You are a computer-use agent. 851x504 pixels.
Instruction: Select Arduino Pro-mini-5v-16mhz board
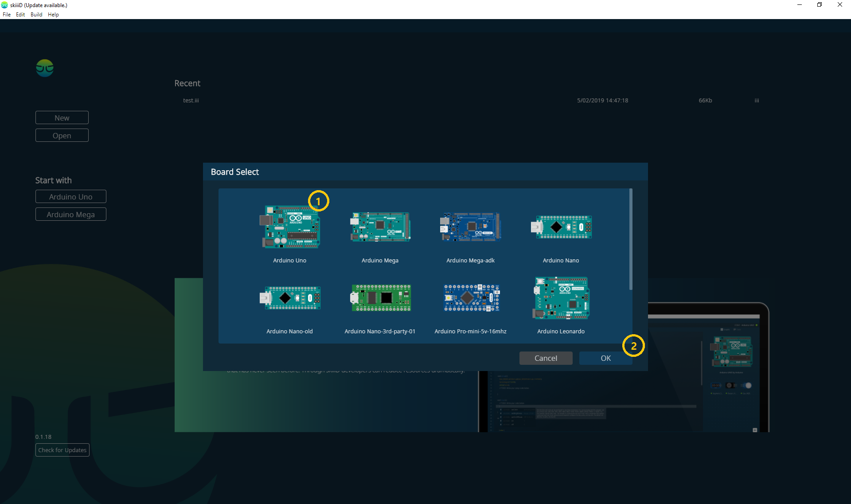(471, 298)
